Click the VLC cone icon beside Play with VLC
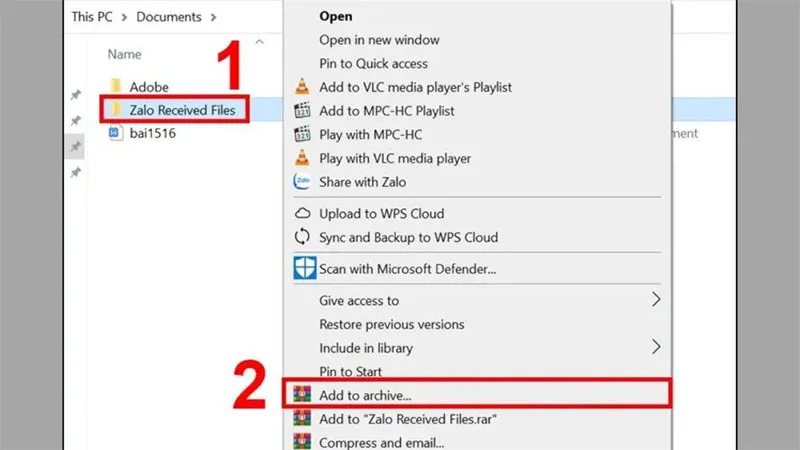Viewport: 800px width, 450px height. [302, 158]
